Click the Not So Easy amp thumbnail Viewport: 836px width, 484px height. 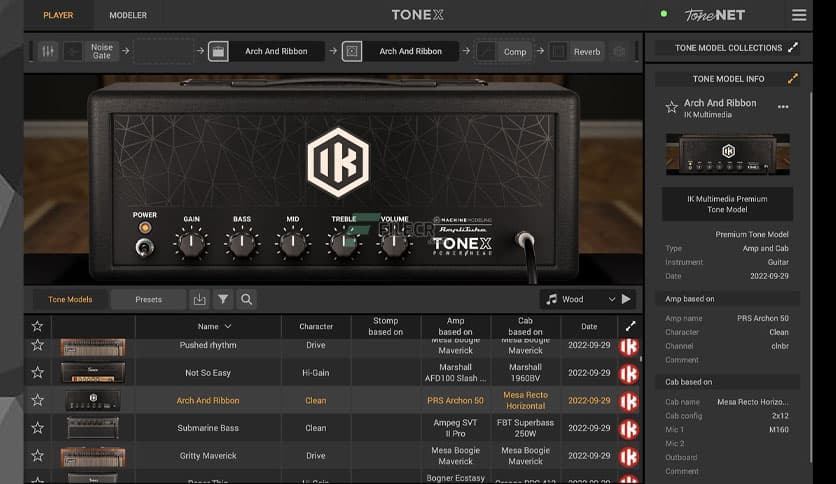(93, 373)
